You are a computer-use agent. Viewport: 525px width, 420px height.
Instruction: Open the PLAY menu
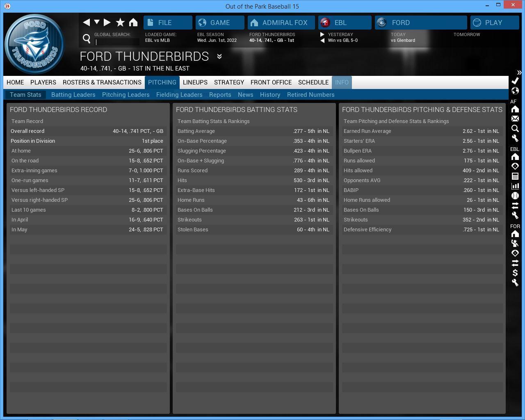(x=494, y=23)
